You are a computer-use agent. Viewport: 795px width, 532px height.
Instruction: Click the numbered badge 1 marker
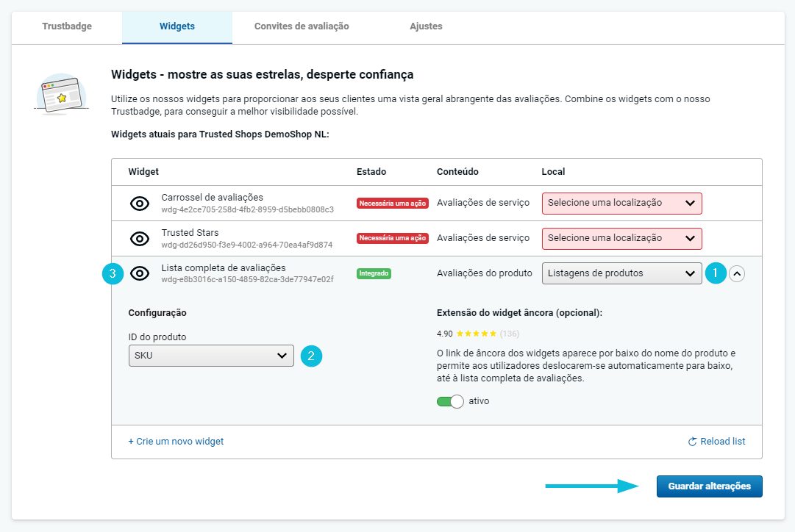tap(715, 273)
